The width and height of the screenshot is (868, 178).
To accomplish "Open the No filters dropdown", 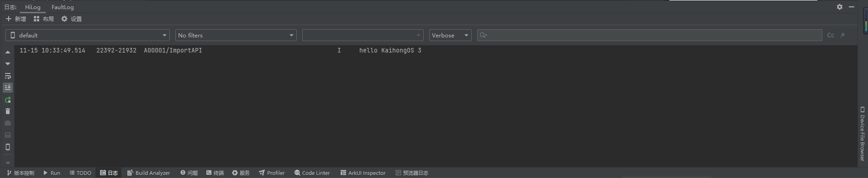I will [236, 35].
